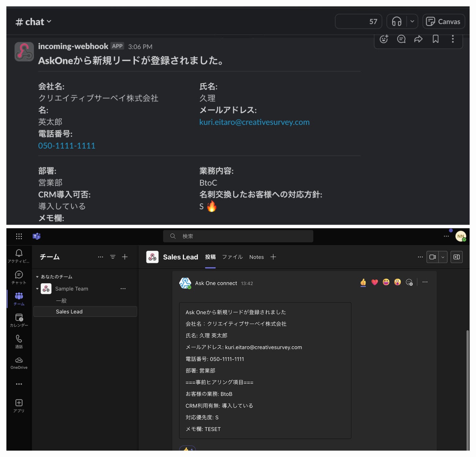This screenshot has width=476, height=457.
Task: React with heart to the Ask One message
Action: (375, 282)
